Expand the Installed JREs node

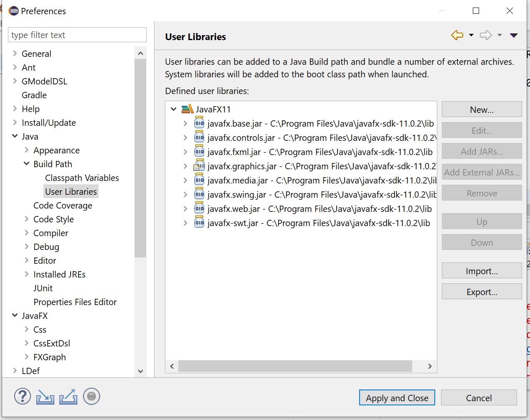click(27, 274)
